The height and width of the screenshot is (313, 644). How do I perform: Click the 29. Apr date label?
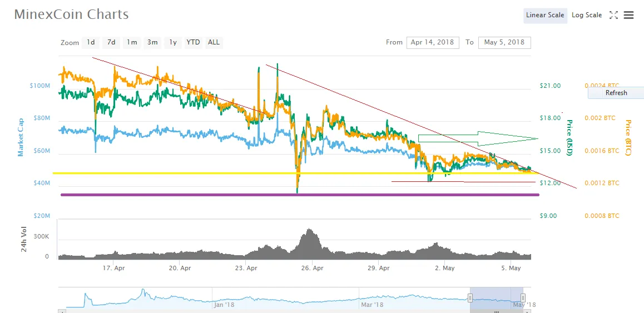(x=379, y=268)
